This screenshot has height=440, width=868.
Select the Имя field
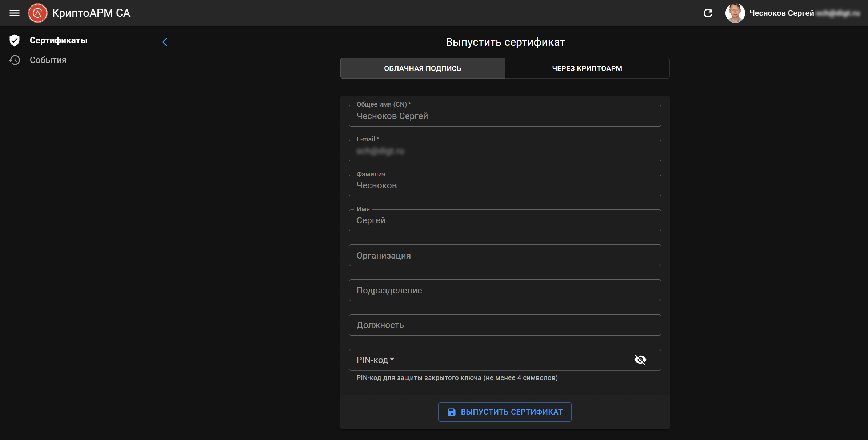tap(505, 220)
